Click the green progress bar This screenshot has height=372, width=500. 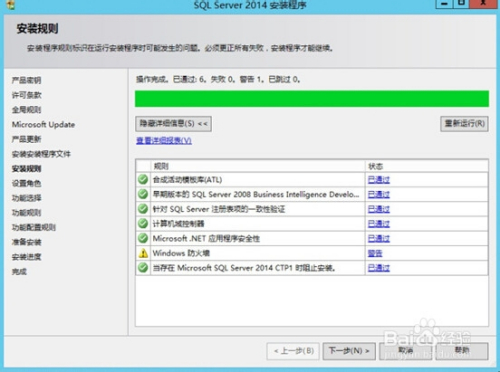(x=312, y=99)
